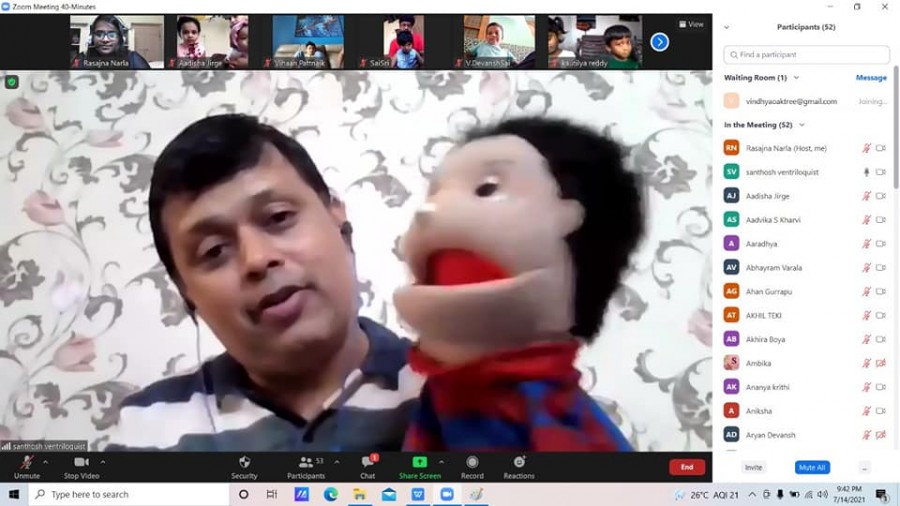Click kkirtiya reddy video thumbnail
The image size is (900, 506).
click(595, 42)
